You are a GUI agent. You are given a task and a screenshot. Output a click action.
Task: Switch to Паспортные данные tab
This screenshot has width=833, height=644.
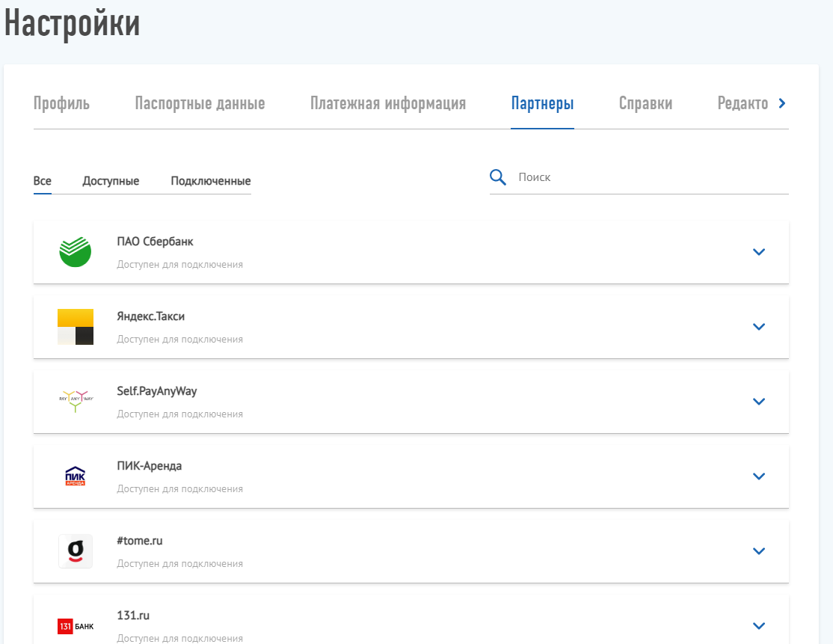pos(200,104)
